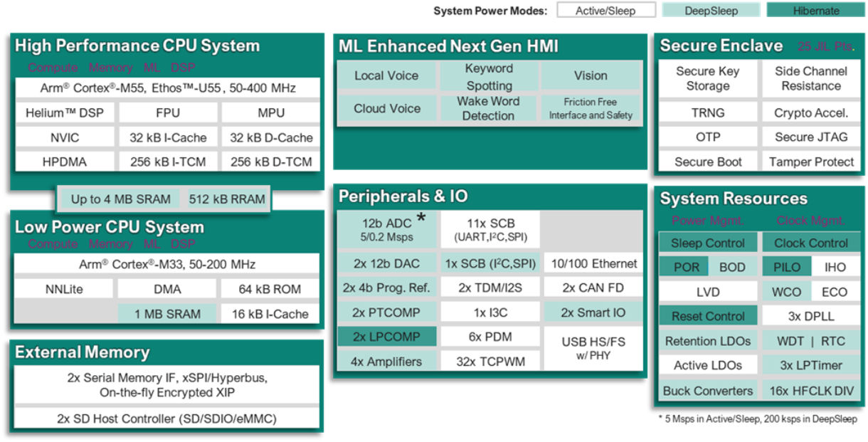Click the 2x SD Host Controller block

(x=166, y=419)
